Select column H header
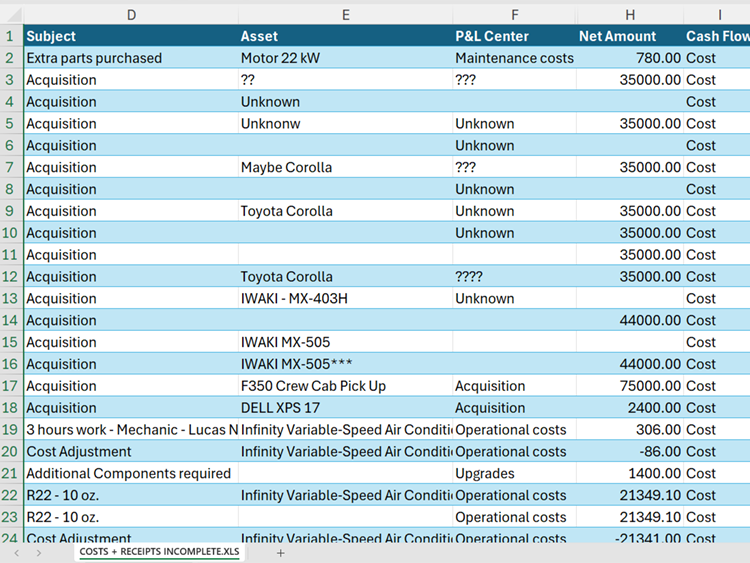This screenshot has width=750, height=563. coord(630,14)
